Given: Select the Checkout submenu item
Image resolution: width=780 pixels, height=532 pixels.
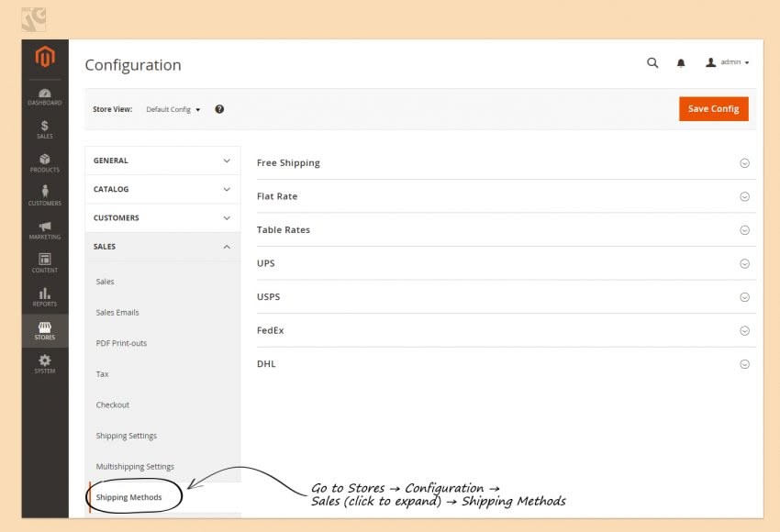Looking at the screenshot, I should click(113, 405).
